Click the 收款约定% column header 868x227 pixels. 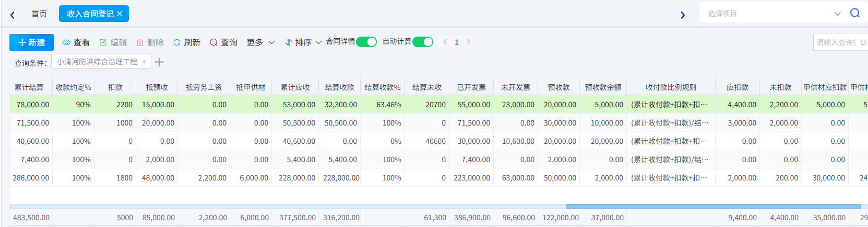coord(74,87)
